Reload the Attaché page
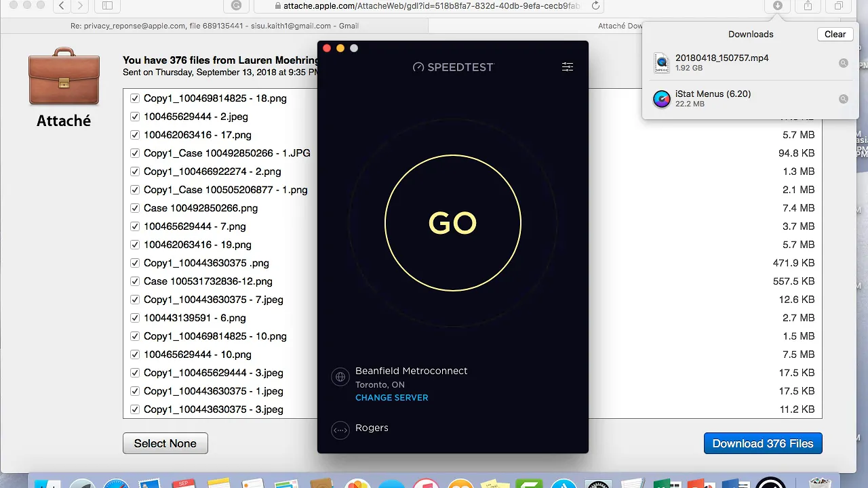The height and width of the screenshot is (488, 868). click(x=595, y=6)
